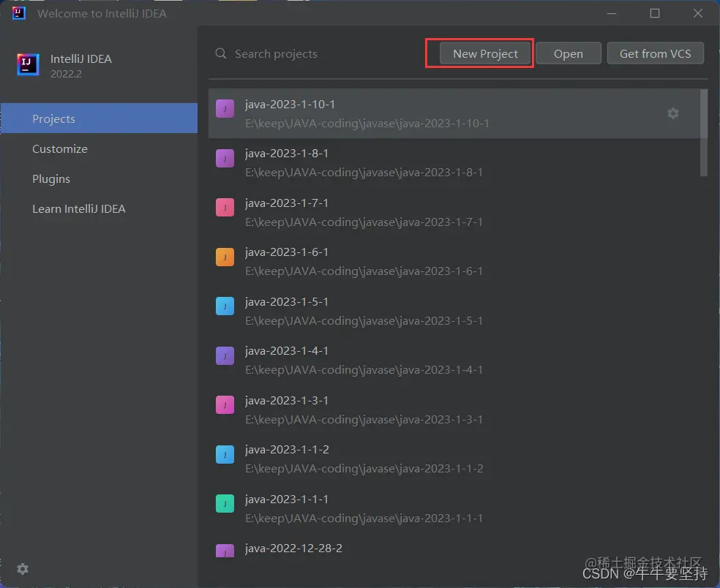Click the IntelliJ icon in title bar
The image size is (720, 588).
(x=19, y=13)
